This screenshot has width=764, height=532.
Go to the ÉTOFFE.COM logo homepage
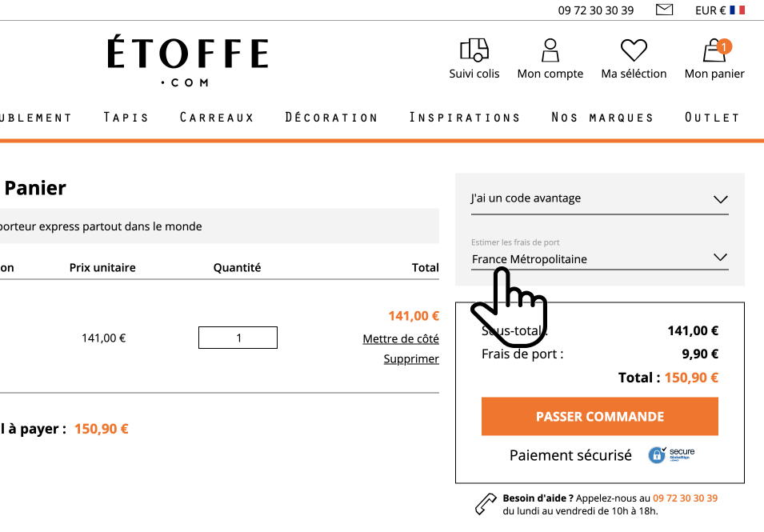click(187, 61)
